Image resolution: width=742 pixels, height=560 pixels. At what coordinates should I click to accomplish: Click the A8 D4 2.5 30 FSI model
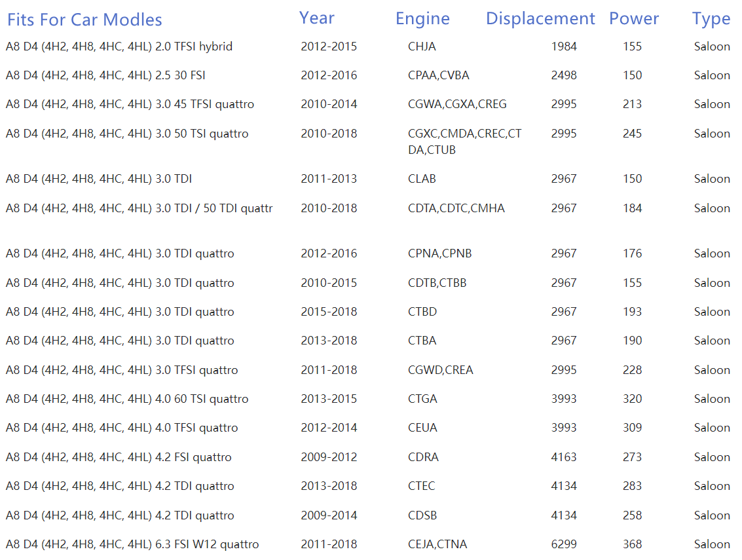[x=105, y=75]
